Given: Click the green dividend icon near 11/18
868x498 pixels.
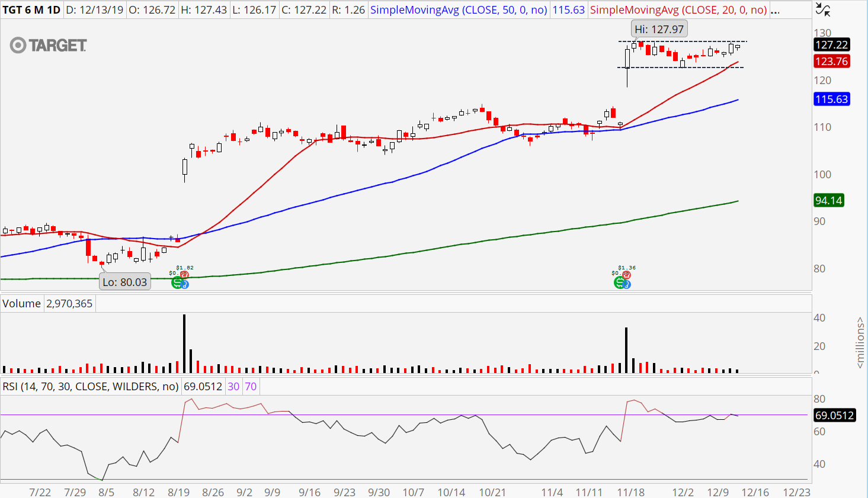Looking at the screenshot, I should (619, 282).
